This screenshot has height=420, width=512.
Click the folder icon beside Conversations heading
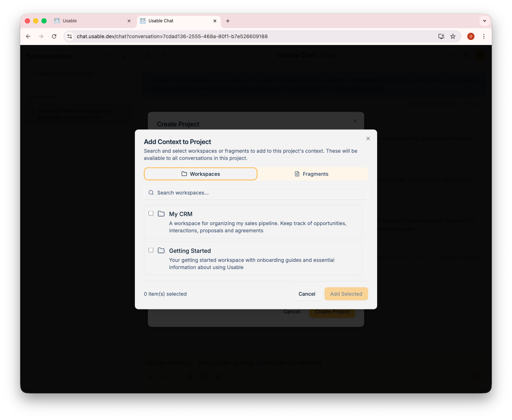click(x=110, y=57)
